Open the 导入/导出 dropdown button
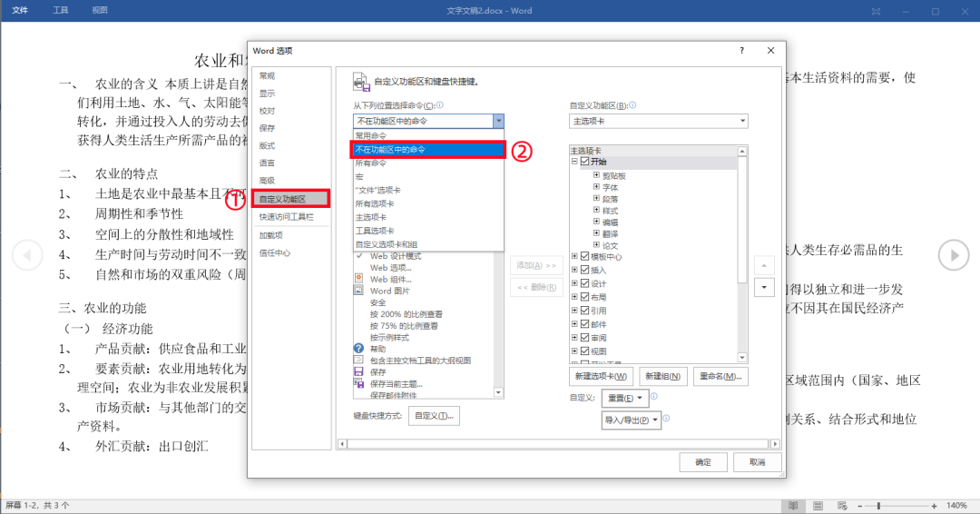This screenshot has width=980, height=514. pyautogui.click(x=631, y=420)
